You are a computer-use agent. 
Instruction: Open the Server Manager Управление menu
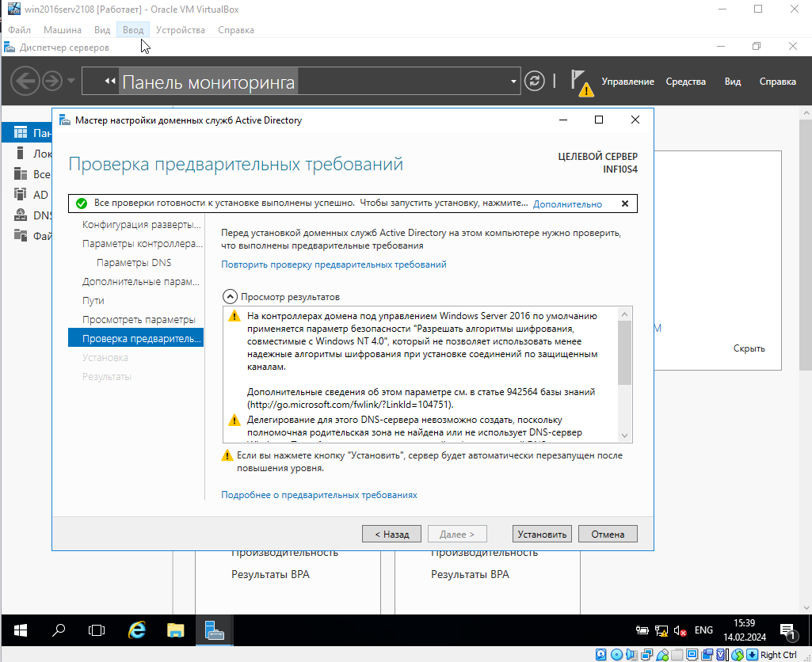pos(627,82)
